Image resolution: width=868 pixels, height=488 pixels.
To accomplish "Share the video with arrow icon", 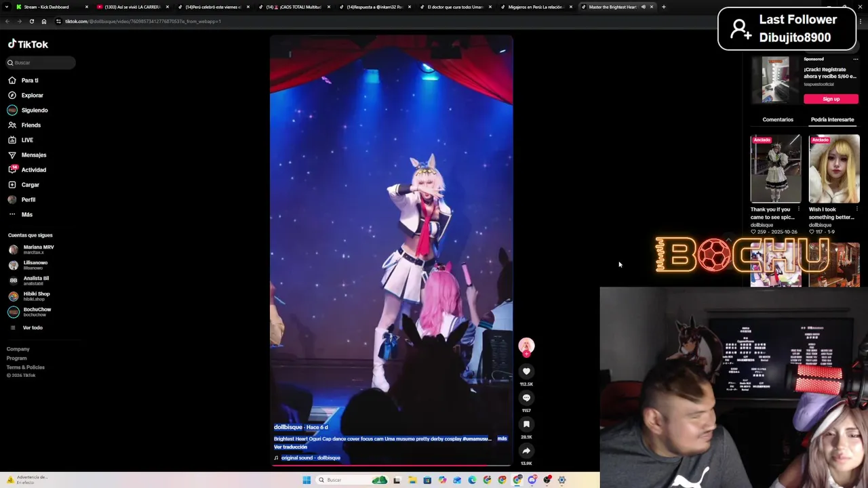I will 526,451.
